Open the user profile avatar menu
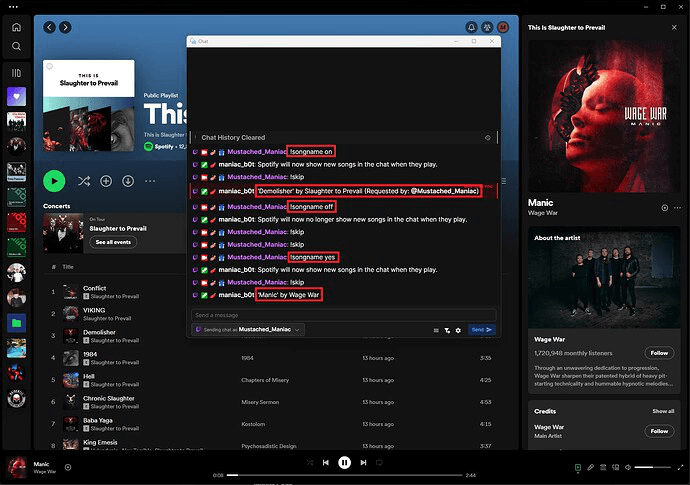Image resolution: width=690 pixels, height=485 pixels. 503,27
